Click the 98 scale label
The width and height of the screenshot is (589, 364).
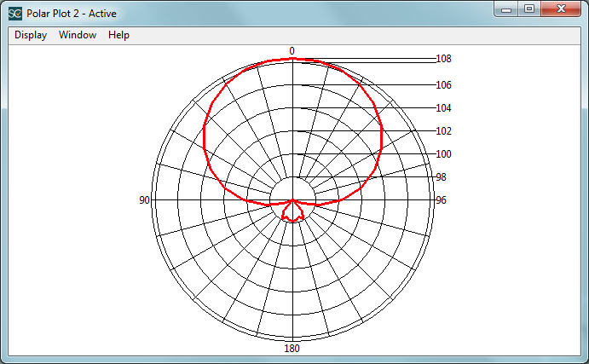pyautogui.click(x=441, y=177)
